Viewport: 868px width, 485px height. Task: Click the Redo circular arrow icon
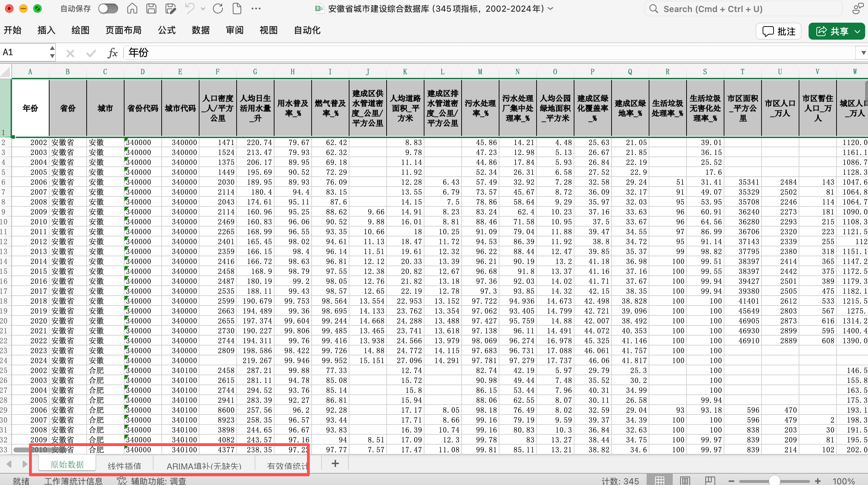(x=218, y=8)
